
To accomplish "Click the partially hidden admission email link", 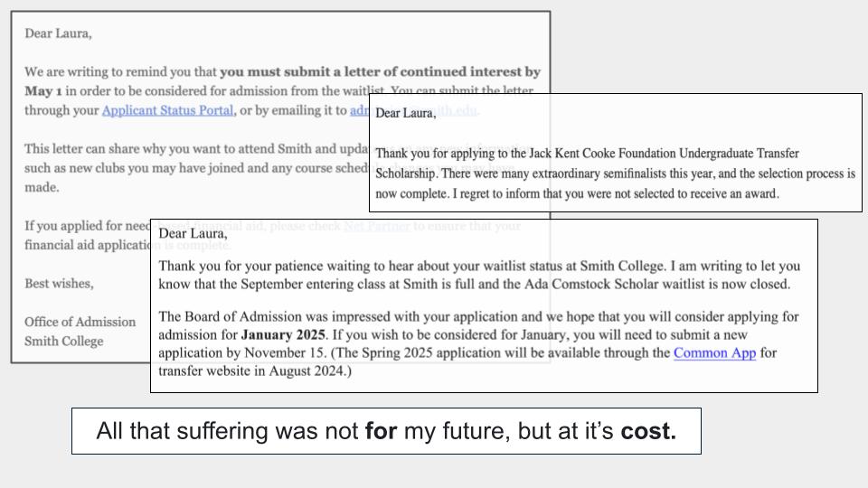I will 360,110.
